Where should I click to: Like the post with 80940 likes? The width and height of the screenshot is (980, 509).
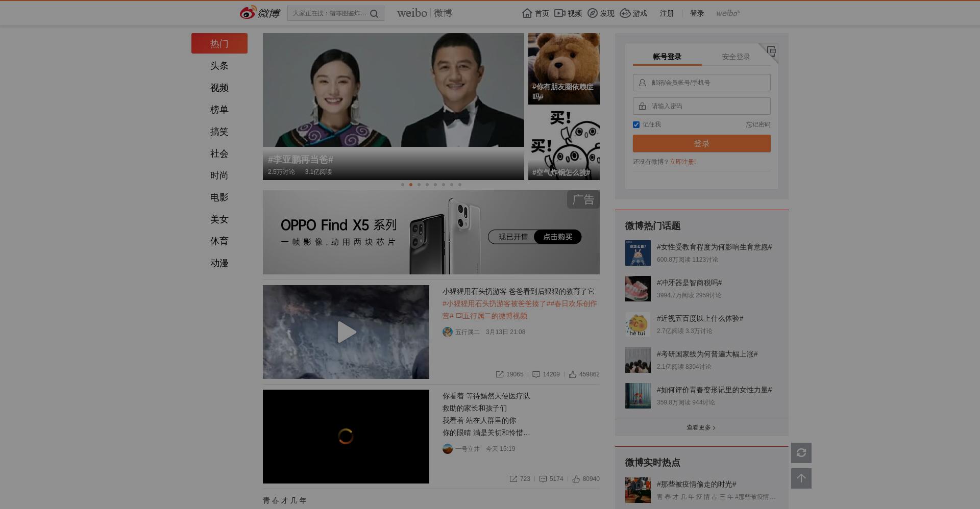(x=576, y=479)
